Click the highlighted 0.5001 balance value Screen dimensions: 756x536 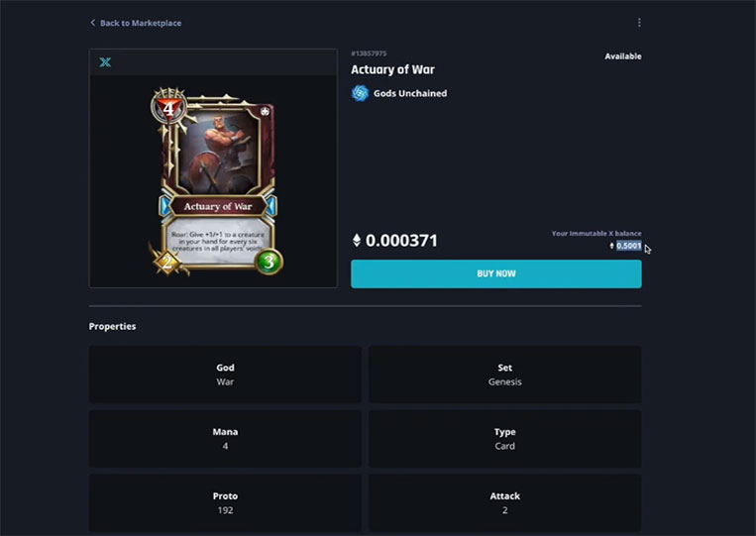(629, 246)
